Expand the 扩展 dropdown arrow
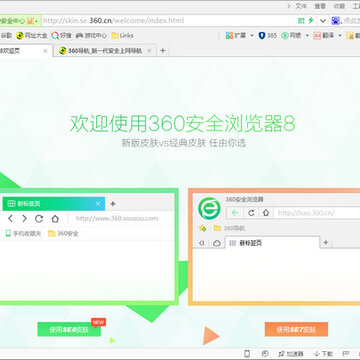Viewport: 360px width, 360px height. (x=252, y=35)
